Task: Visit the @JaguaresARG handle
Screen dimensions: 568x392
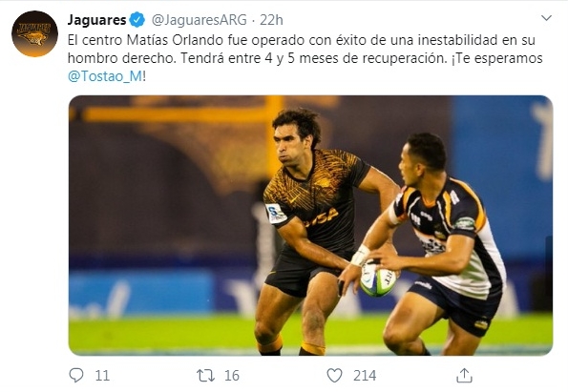Action: pyautogui.click(x=199, y=20)
